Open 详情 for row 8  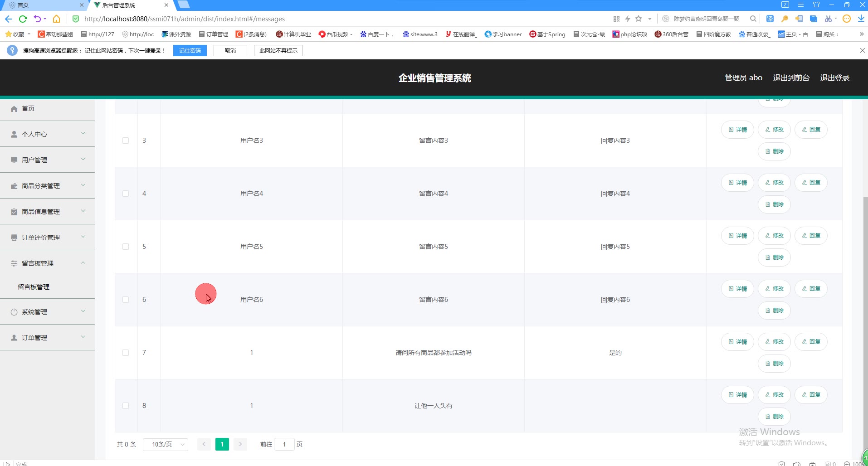pos(737,395)
